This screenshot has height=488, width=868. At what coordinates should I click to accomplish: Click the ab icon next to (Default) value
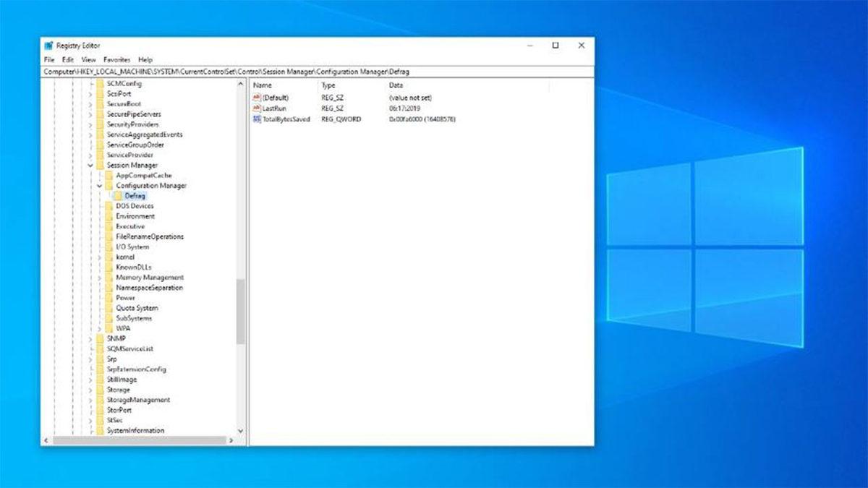coord(257,98)
